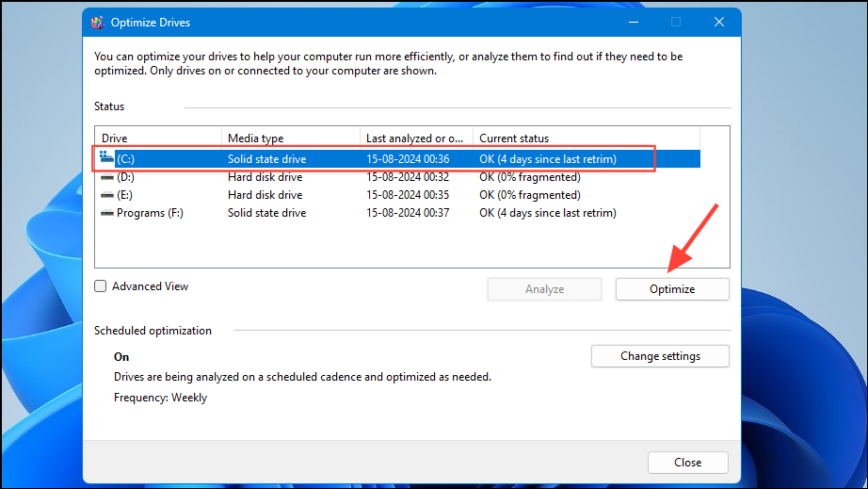Click the disabled Analyze button
The width and height of the screenshot is (868, 489).
point(544,289)
